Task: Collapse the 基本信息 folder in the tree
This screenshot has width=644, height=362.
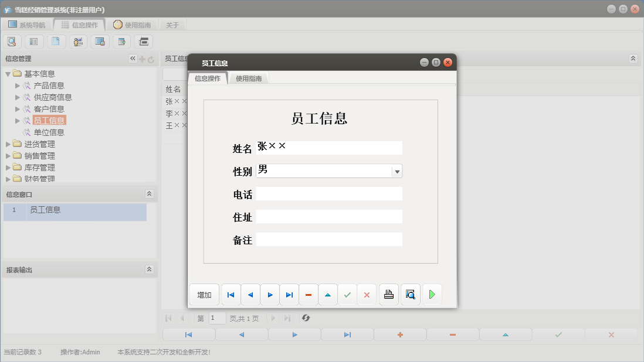Action: (7, 74)
